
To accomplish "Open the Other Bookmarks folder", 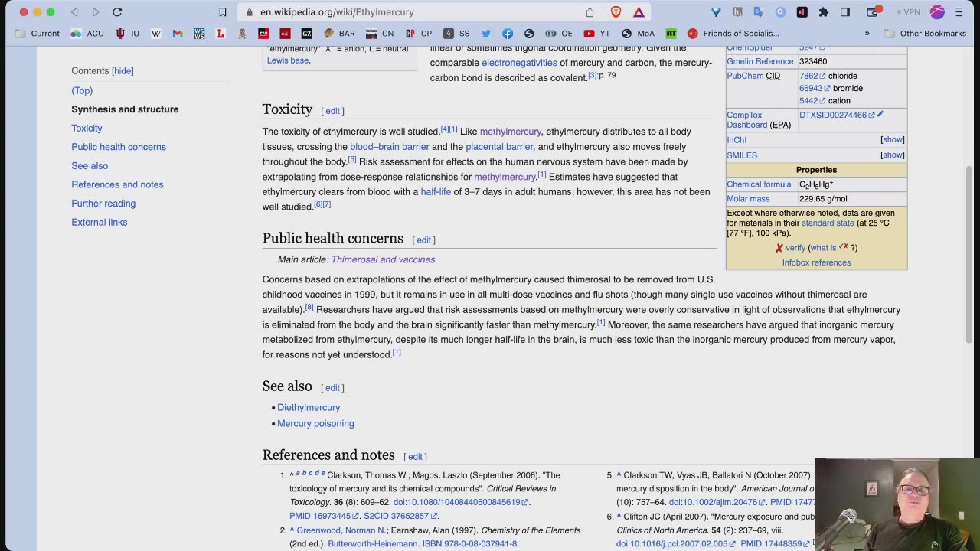I will click(x=925, y=34).
